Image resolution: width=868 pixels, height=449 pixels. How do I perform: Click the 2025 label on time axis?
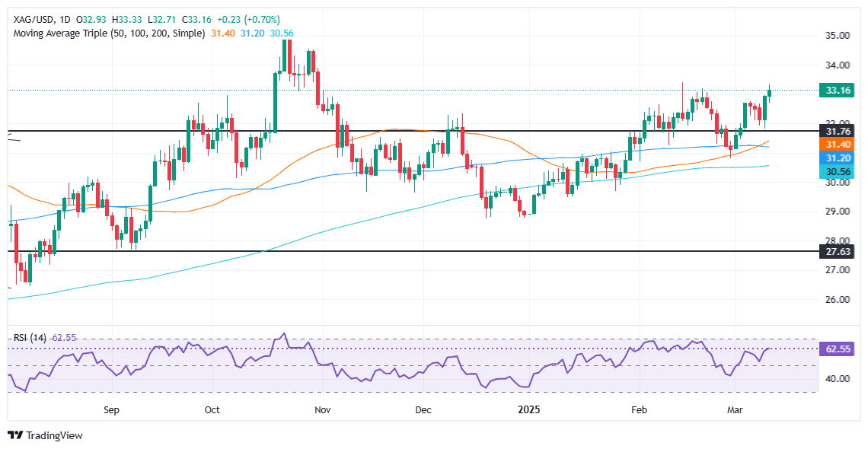tap(528, 410)
